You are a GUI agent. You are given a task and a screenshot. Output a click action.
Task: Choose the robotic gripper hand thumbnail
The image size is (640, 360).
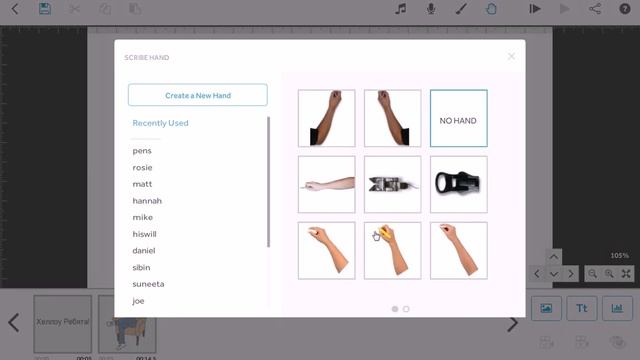point(393,184)
